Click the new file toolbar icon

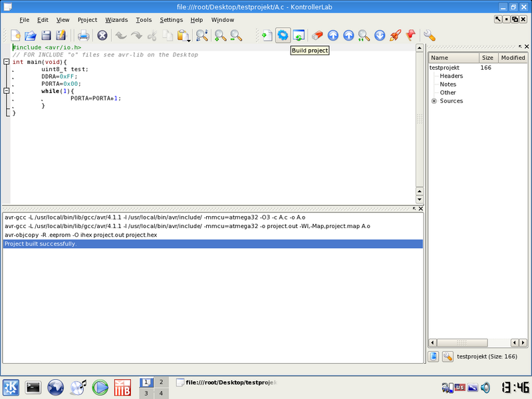pyautogui.click(x=15, y=35)
